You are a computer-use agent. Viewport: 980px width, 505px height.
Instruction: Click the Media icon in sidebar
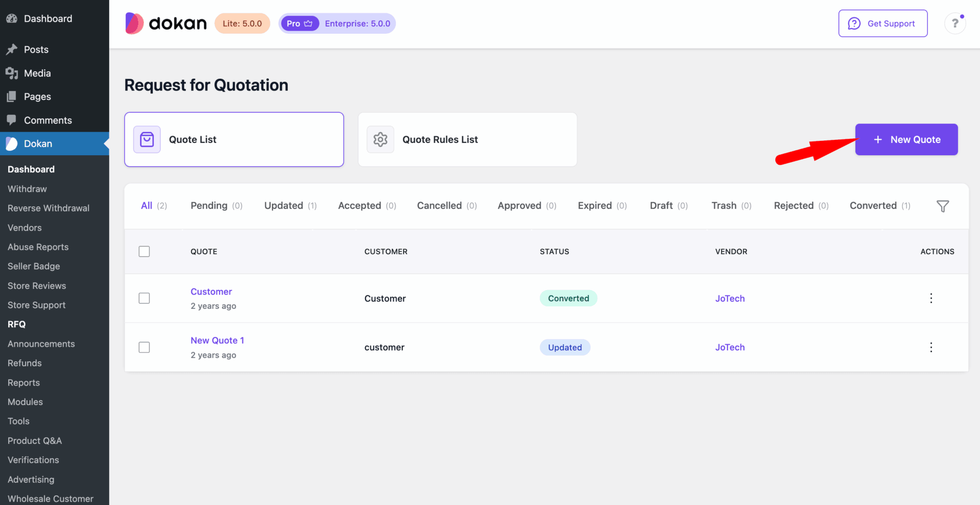pyautogui.click(x=12, y=73)
